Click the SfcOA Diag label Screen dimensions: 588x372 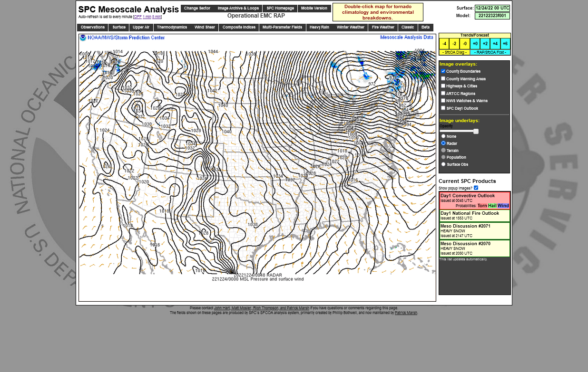point(454,52)
